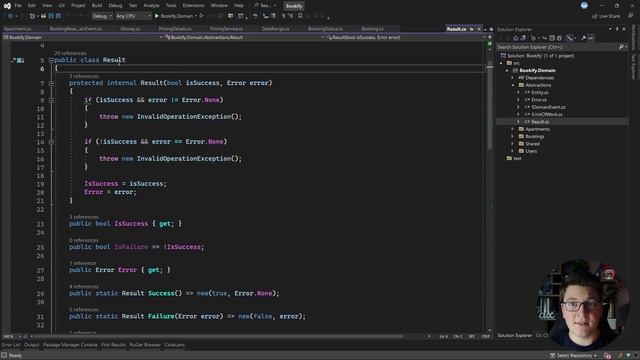Open the Select Repository dropdown in status bar
Image resolution: width=640 pixels, height=360 pixels.
[574, 356]
